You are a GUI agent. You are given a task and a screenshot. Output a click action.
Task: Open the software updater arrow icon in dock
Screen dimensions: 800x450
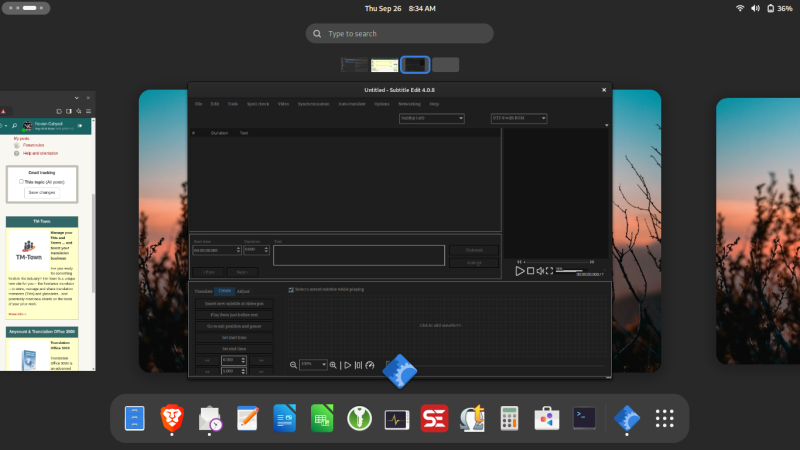click(x=472, y=418)
